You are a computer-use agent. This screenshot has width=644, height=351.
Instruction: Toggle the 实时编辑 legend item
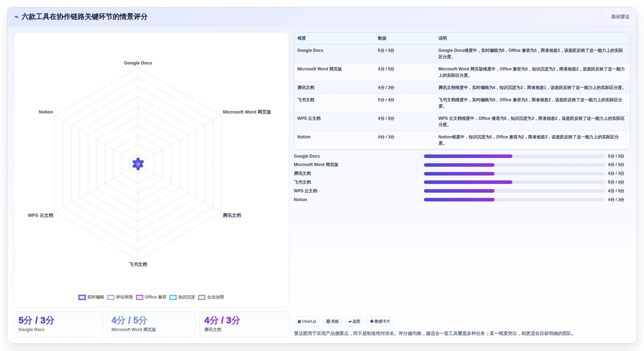click(x=91, y=297)
